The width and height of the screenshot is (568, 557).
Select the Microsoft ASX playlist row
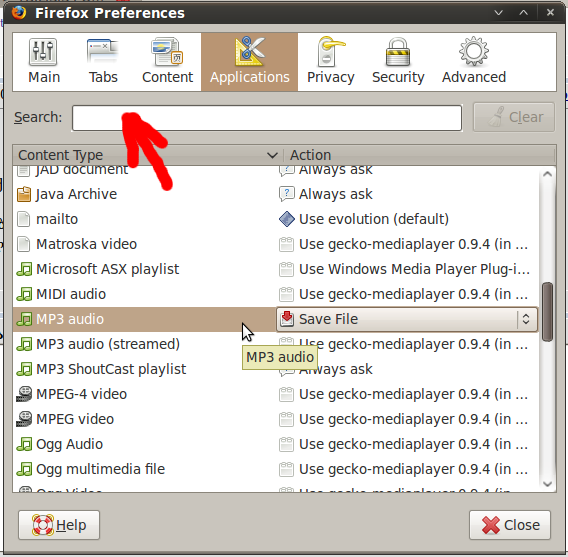click(x=276, y=269)
